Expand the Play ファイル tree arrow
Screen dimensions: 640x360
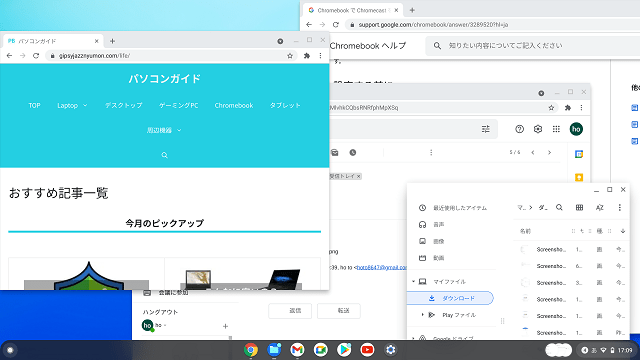click(422, 315)
